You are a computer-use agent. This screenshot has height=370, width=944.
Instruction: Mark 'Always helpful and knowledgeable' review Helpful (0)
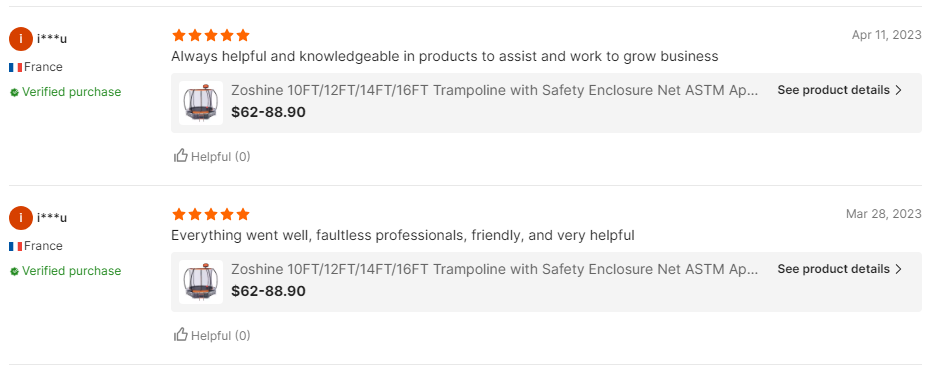(x=212, y=156)
